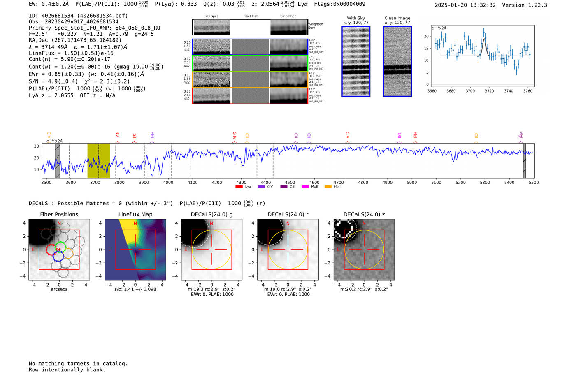Image resolution: width=576 pixels, height=392 pixels.
Task: Click the SiIV line label above spectrum
Action: [x=235, y=136]
